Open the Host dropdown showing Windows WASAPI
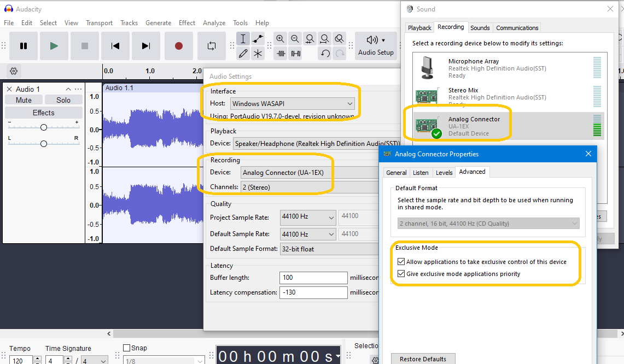This screenshot has height=364, width=624. point(293,104)
